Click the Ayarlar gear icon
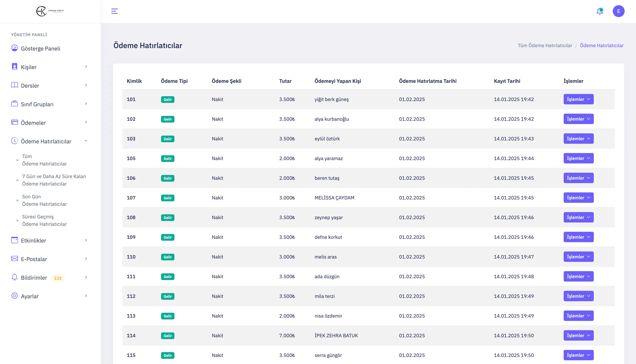 (15, 296)
